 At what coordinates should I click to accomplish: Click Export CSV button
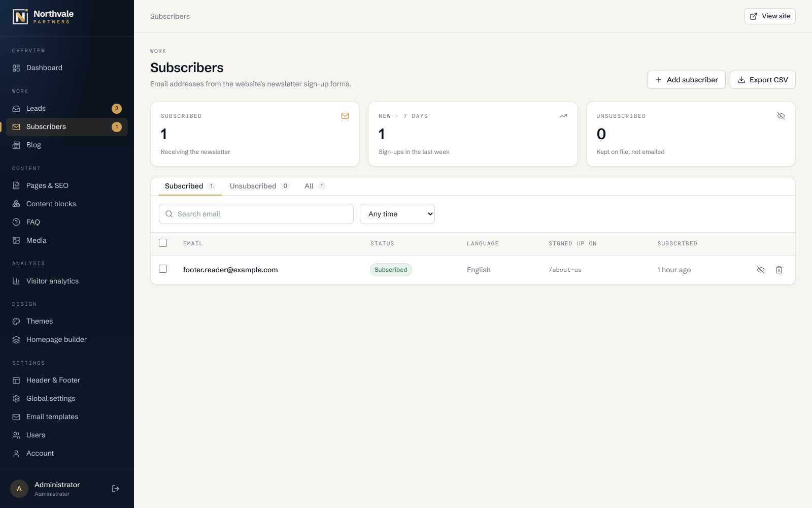(763, 80)
